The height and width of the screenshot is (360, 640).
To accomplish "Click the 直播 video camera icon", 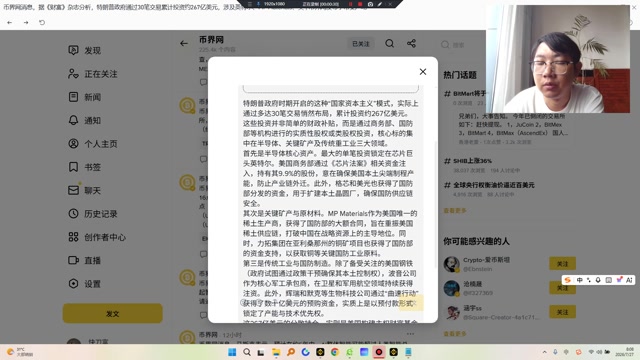I will click(73, 260).
